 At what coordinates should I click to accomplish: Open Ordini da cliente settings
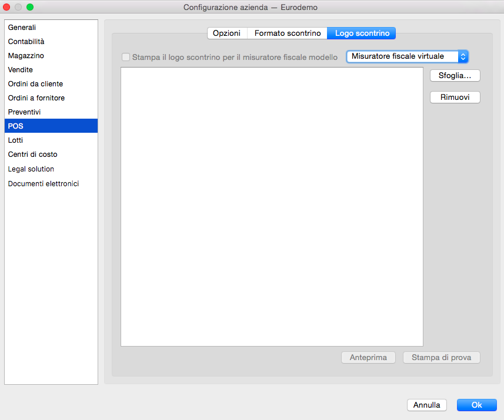35,84
